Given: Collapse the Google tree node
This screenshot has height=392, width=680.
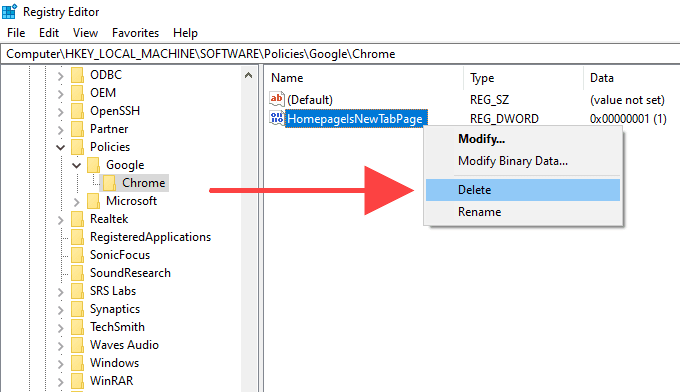Looking at the screenshot, I should (76, 165).
